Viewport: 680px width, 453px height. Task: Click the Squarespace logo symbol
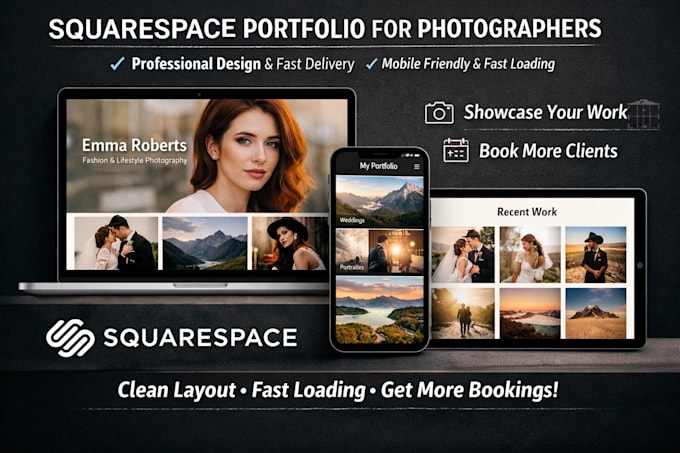coord(70,338)
